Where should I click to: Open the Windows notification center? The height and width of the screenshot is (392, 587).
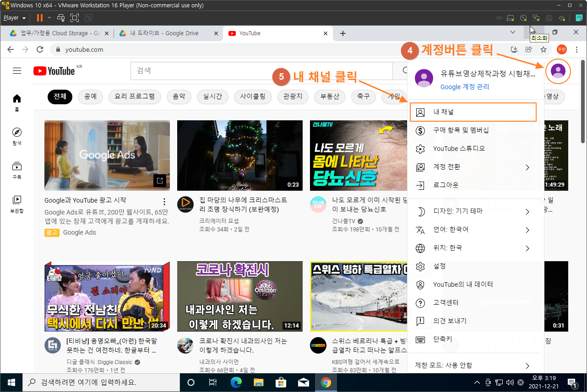point(572,382)
